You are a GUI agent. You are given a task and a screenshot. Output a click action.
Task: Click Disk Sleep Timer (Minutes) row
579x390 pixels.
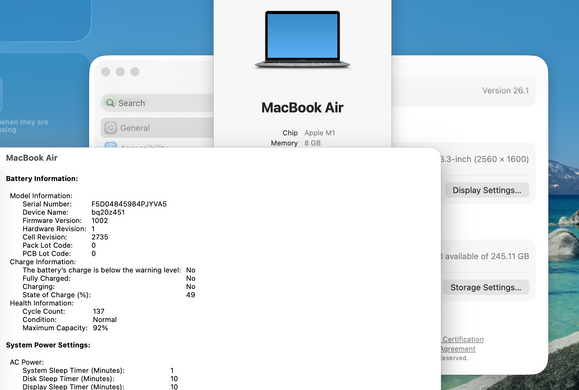tap(100, 379)
